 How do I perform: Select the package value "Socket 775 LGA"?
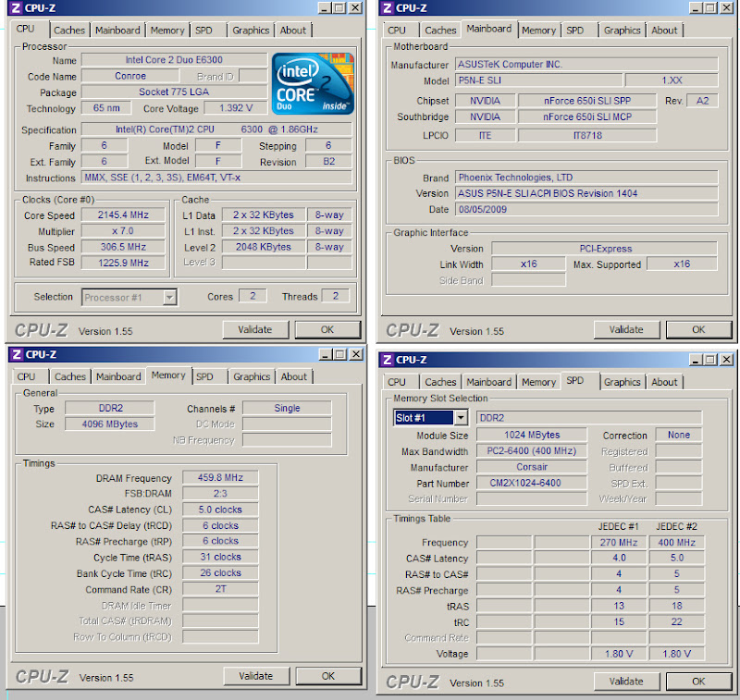(174, 92)
